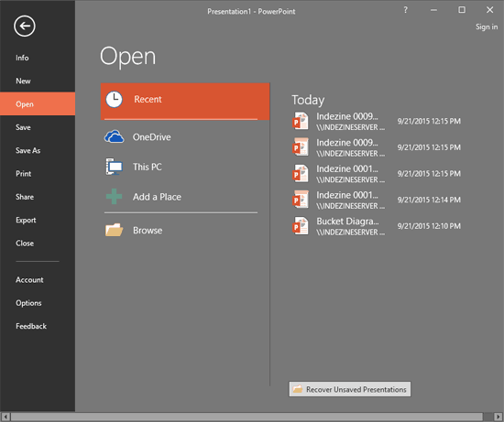Open the Bucket Diagra... recent file
Viewport: 504px width, 422px height.
coord(377,226)
